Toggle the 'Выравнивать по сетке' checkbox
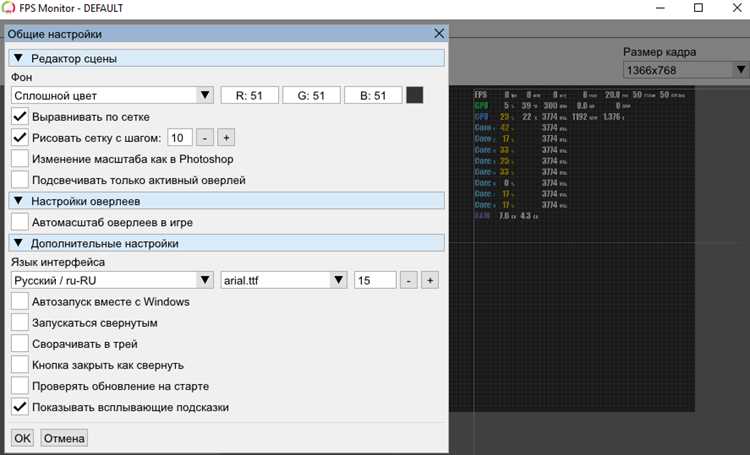The width and height of the screenshot is (750, 455). pyautogui.click(x=20, y=116)
